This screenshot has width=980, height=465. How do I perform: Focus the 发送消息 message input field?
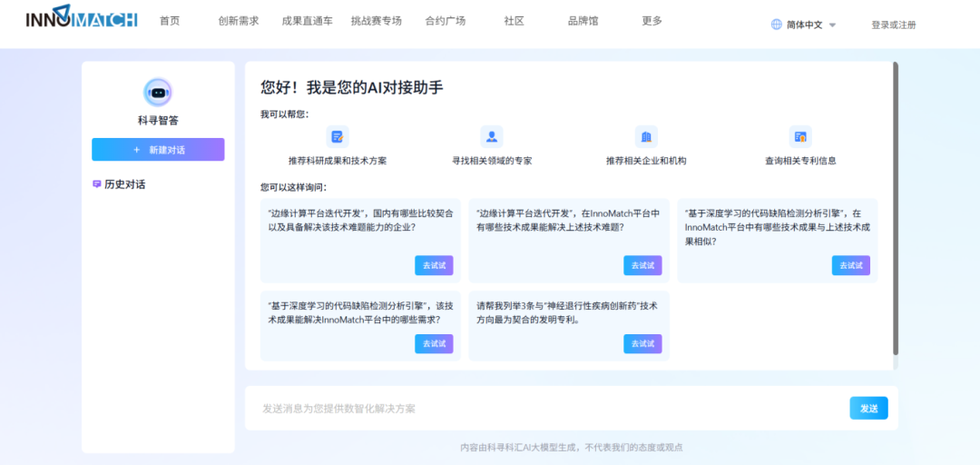tap(544, 409)
